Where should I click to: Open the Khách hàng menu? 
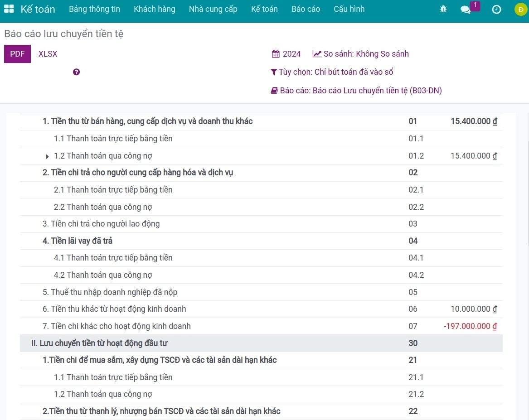click(154, 9)
